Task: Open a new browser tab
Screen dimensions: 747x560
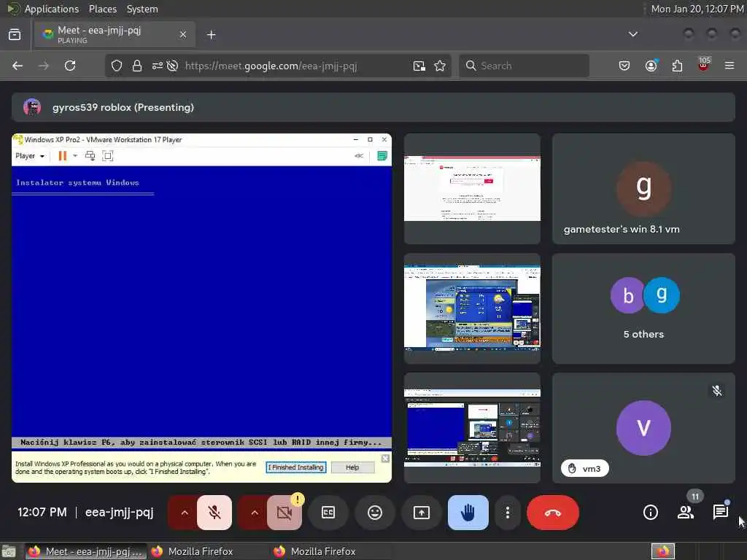Action: (x=211, y=35)
